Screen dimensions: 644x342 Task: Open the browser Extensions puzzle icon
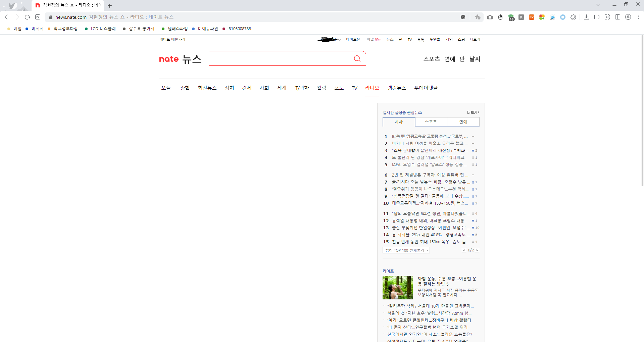click(x=573, y=17)
